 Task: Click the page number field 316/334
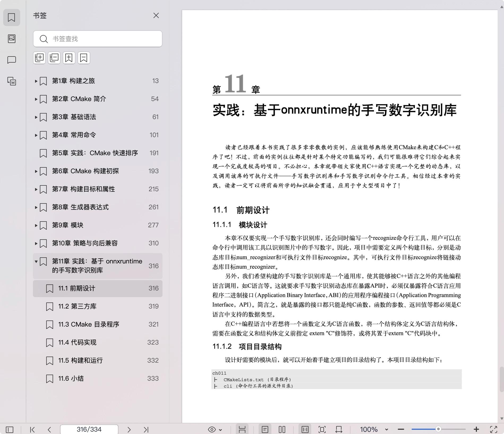[x=89, y=429]
